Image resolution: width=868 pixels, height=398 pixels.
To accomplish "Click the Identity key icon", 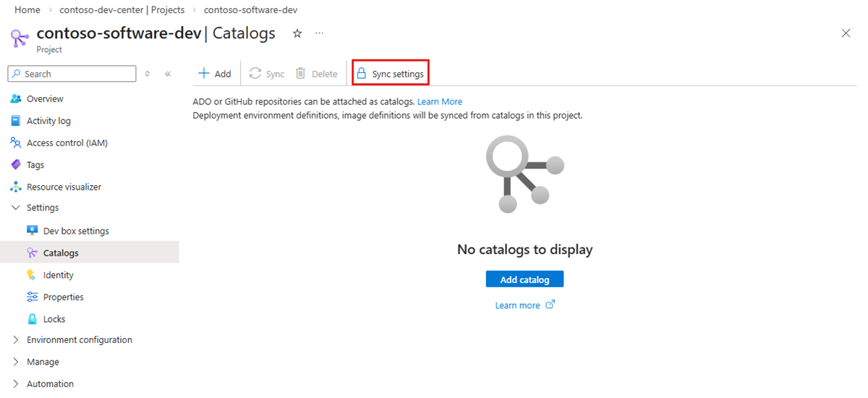I will pyautogui.click(x=33, y=275).
